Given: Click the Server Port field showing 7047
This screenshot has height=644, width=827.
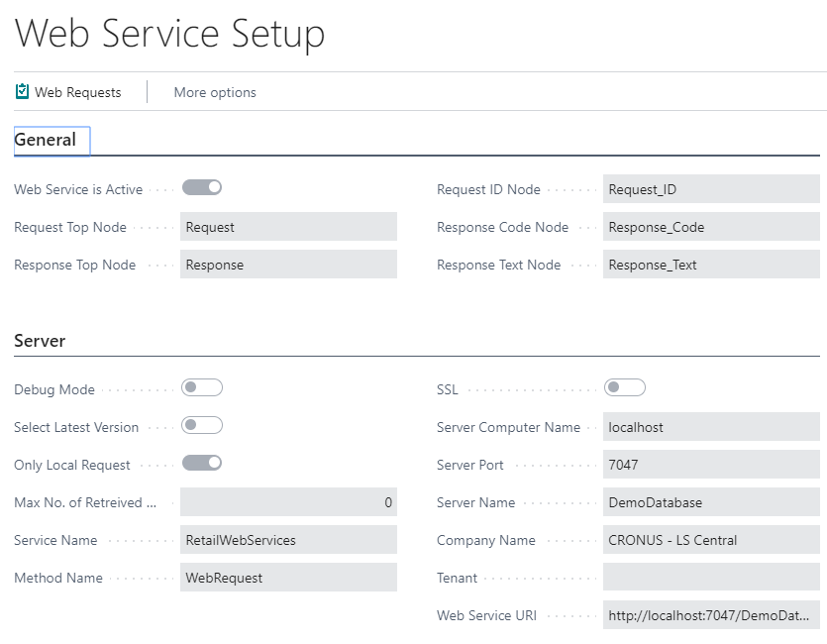Looking at the screenshot, I should [x=711, y=465].
